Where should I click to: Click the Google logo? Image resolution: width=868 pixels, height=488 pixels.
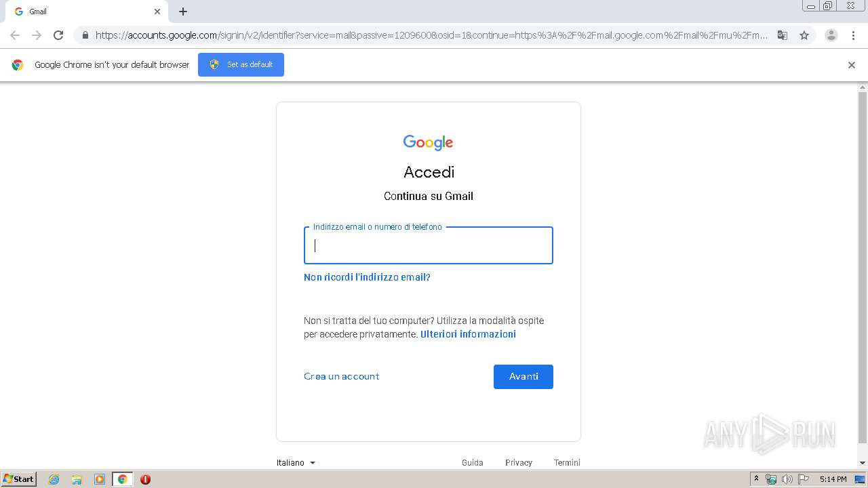(428, 142)
